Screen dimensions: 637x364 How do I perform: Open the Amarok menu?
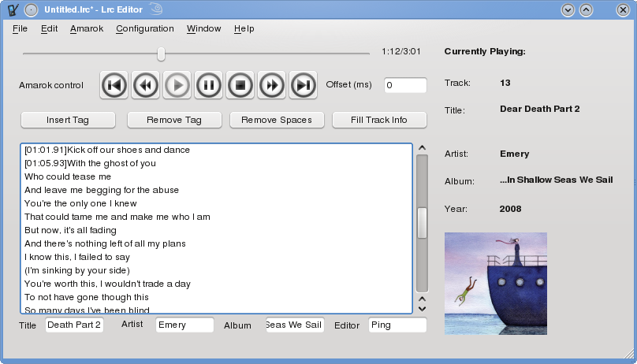pos(87,29)
